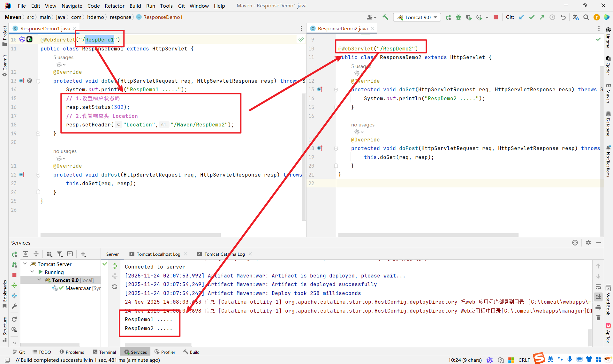
Task: Toggle soft-wrap in the console output
Action: (598, 287)
